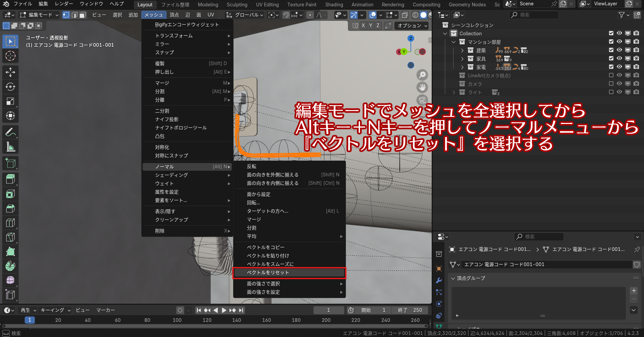Open the Object properties tab

[439, 268]
